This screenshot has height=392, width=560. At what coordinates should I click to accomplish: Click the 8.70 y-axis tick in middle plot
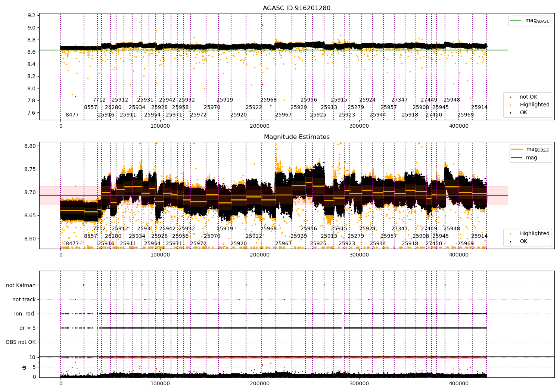coord(30,193)
